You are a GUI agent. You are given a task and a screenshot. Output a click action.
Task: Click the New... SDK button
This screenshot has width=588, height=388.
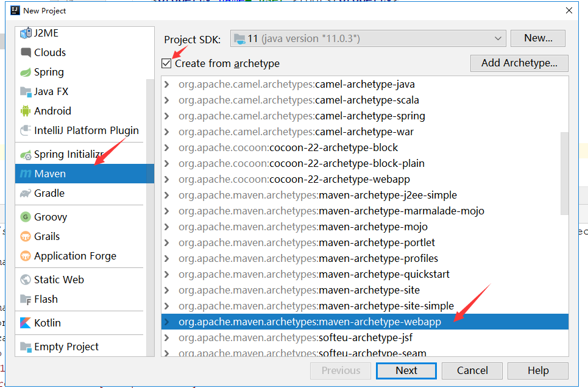(x=538, y=38)
